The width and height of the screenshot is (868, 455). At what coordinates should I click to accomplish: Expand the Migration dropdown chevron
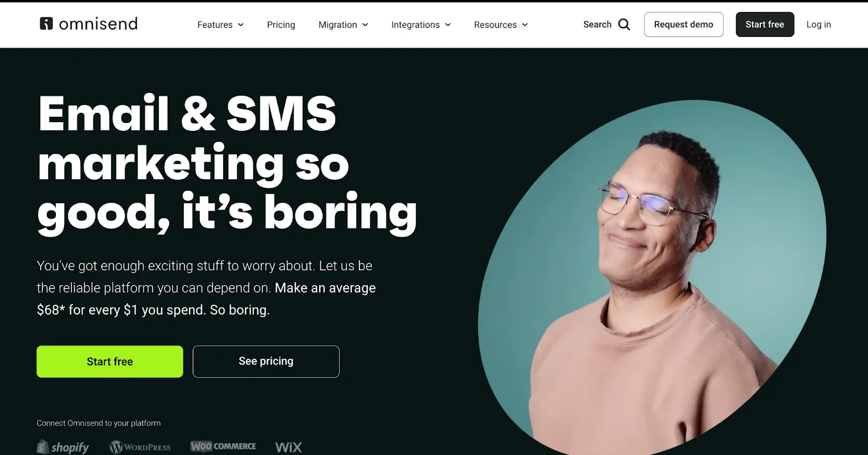(365, 25)
